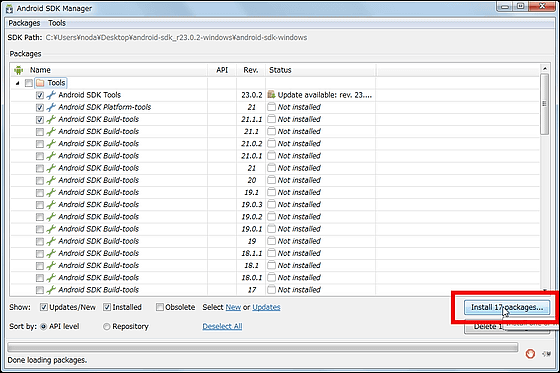560x373 pixels.
Task: Check Build-tools rev 19.1 checkbox
Action: [40, 193]
